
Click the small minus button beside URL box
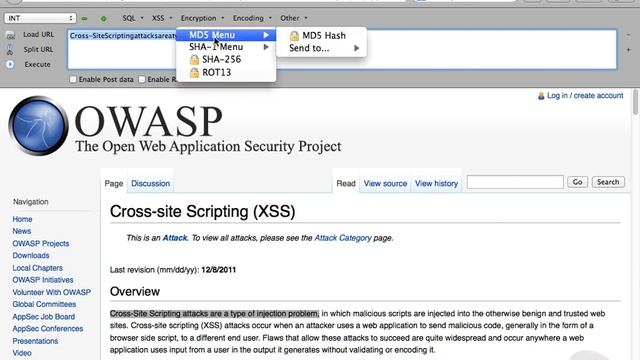pos(629,35)
